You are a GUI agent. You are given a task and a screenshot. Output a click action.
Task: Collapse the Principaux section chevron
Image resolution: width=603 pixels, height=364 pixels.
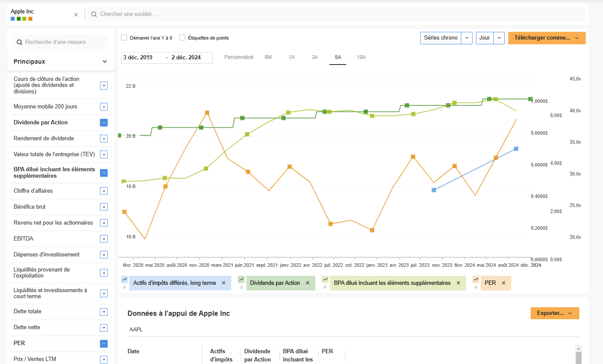click(x=105, y=62)
